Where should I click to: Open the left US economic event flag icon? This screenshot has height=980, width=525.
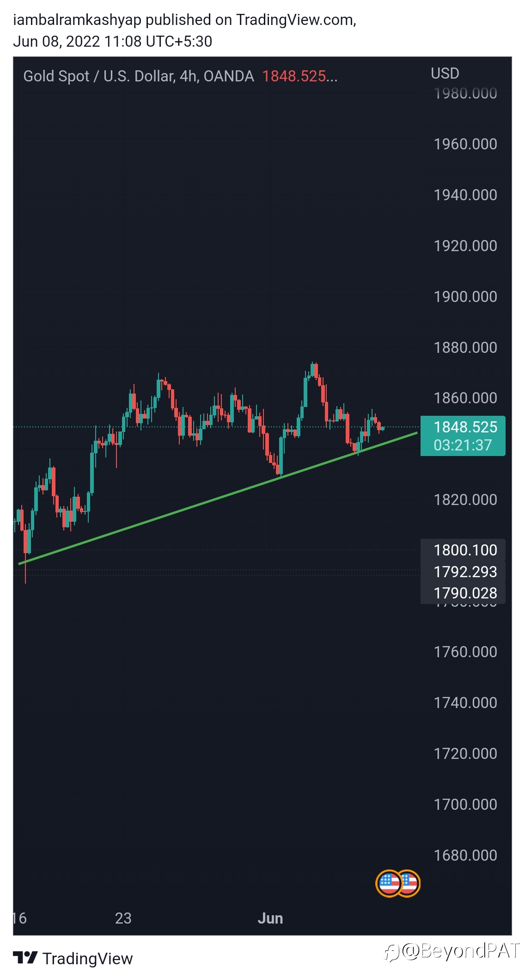pyautogui.click(x=389, y=883)
